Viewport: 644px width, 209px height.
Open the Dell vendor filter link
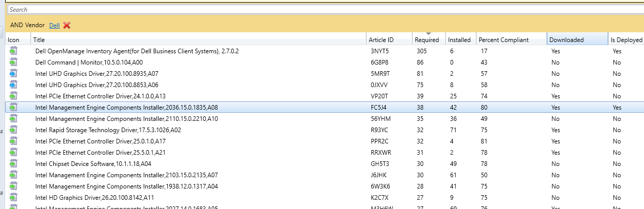point(54,25)
